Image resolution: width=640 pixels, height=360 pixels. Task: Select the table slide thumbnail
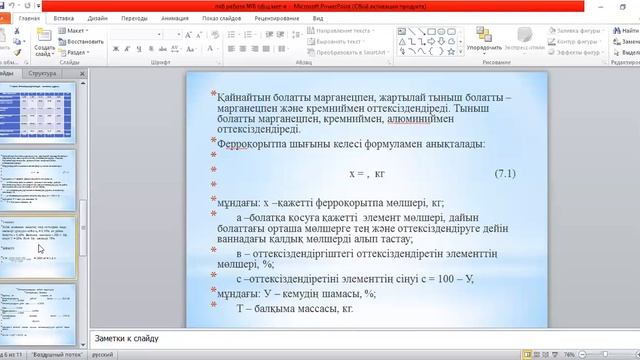pyautogui.click(x=38, y=113)
